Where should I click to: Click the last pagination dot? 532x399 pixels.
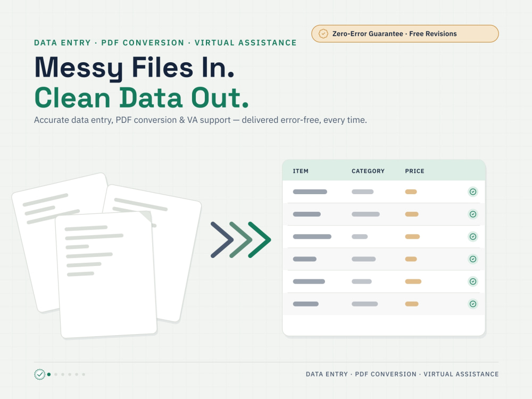pyautogui.click(x=84, y=374)
